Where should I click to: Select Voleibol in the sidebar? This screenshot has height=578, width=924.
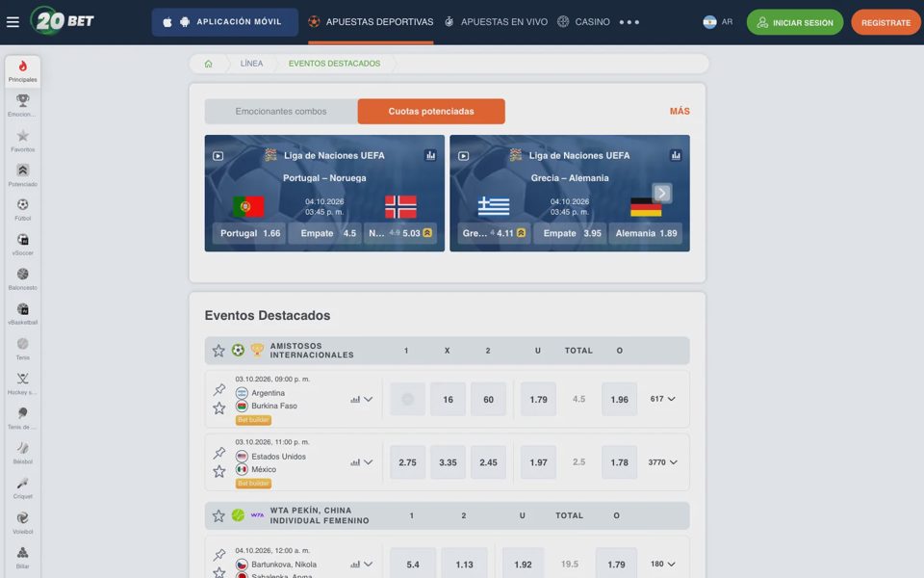tap(22, 522)
